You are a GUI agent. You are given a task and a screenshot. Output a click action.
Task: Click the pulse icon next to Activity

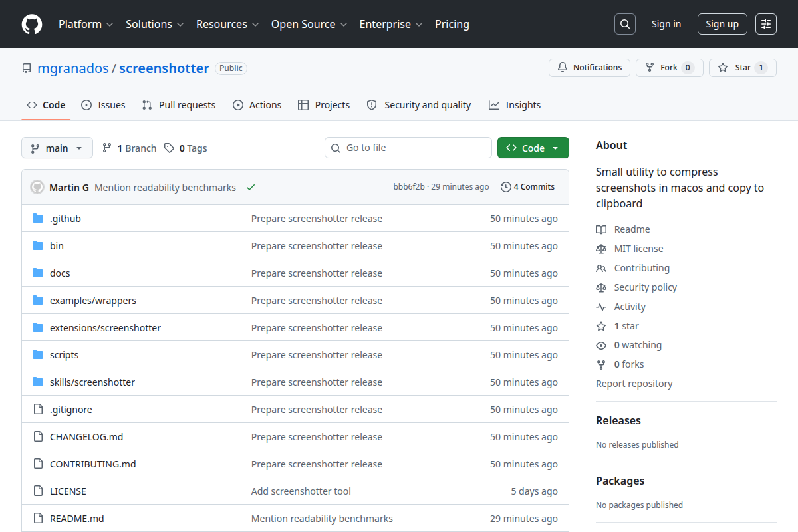point(601,307)
